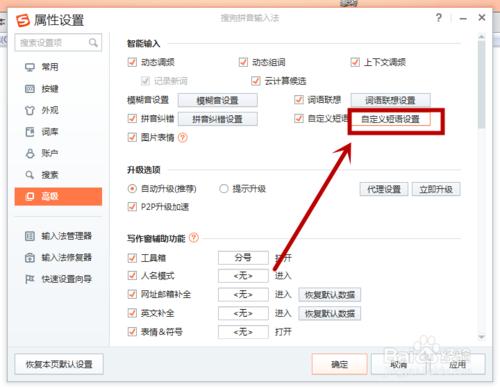Click the 拼音纠错设置 button
The height and width of the screenshot is (389, 500).
217,119
